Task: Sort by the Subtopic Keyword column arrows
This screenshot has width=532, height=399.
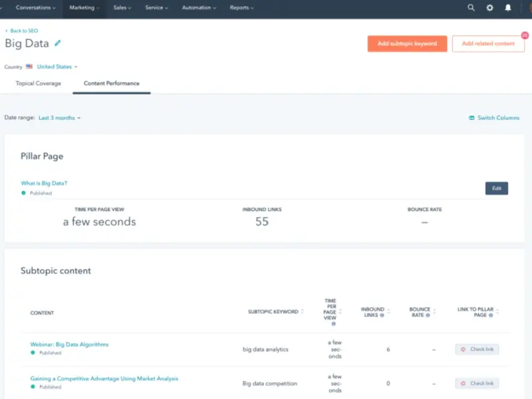Action: click(303, 312)
